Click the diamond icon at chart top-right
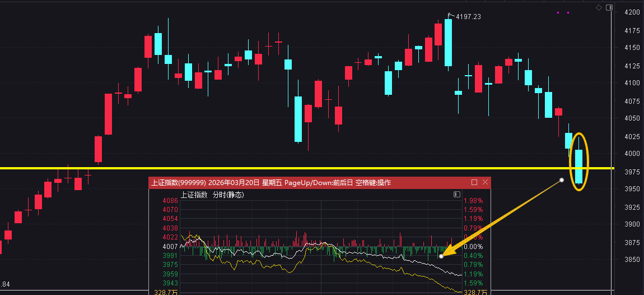 click(x=599, y=7)
